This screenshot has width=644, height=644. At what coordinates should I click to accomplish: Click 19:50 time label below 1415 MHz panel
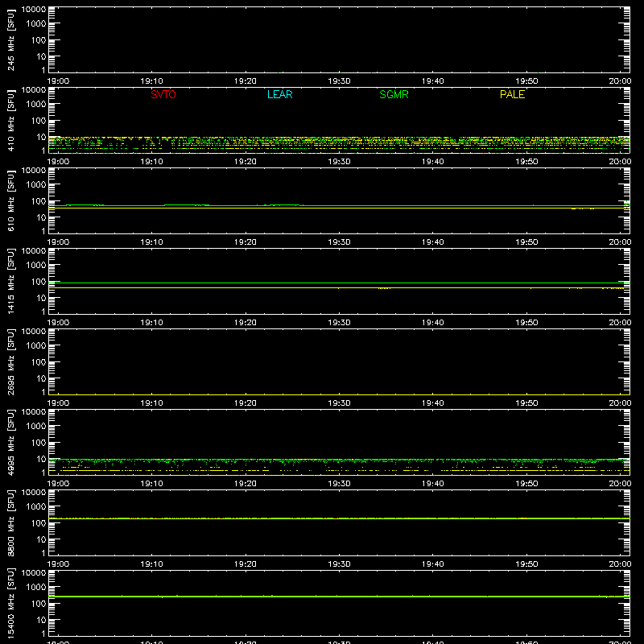(x=526, y=323)
